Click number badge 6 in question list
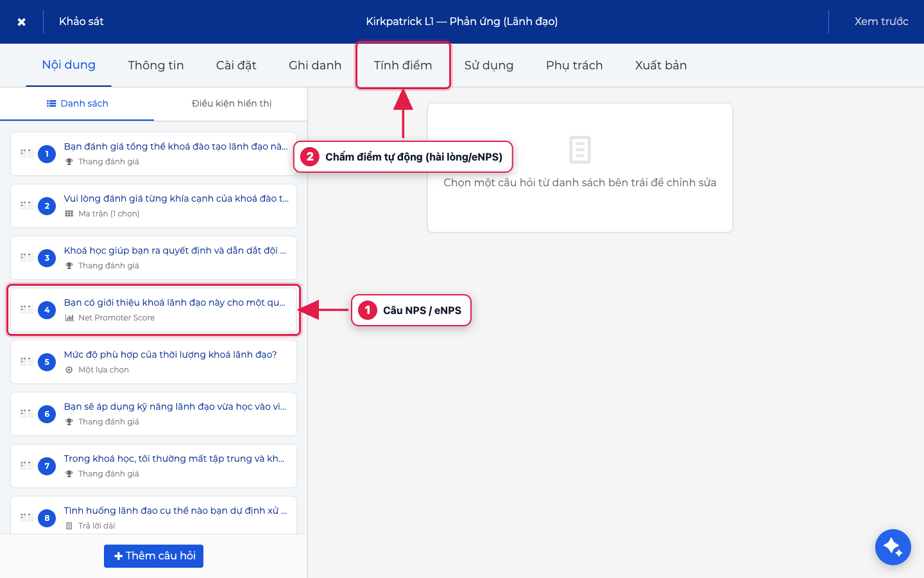The width and height of the screenshot is (924, 578). (x=47, y=414)
